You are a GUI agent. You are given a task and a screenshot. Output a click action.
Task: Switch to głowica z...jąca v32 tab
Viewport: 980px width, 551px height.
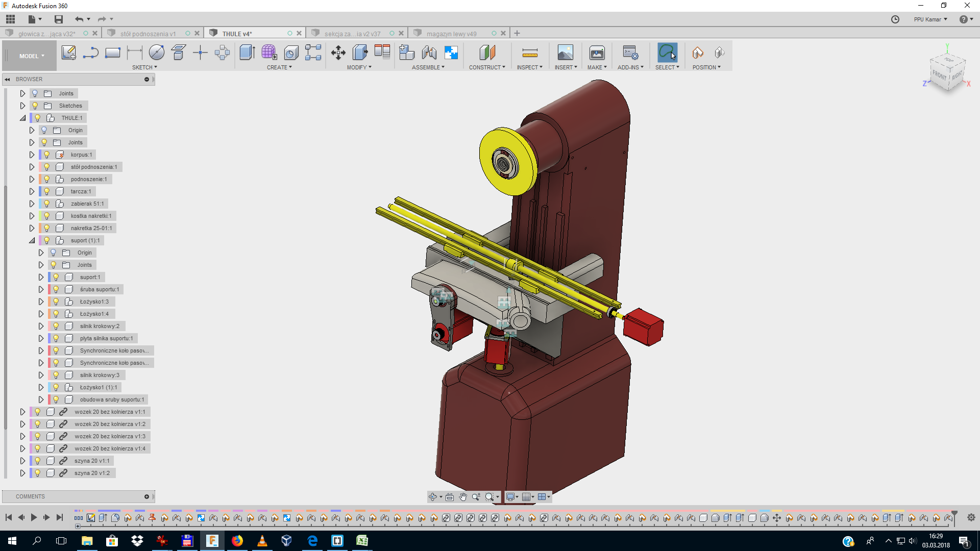[x=46, y=34]
